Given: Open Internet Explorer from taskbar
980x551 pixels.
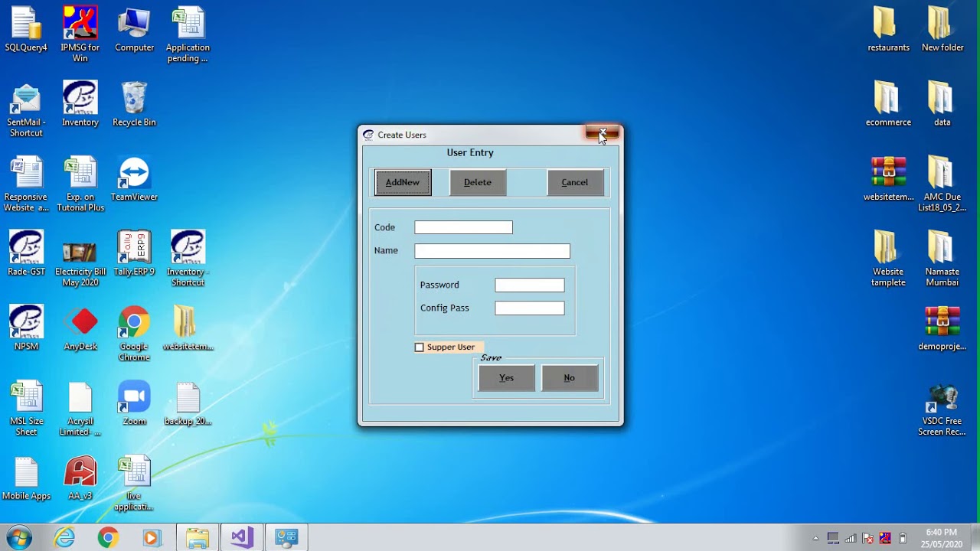Looking at the screenshot, I should pyautogui.click(x=64, y=538).
